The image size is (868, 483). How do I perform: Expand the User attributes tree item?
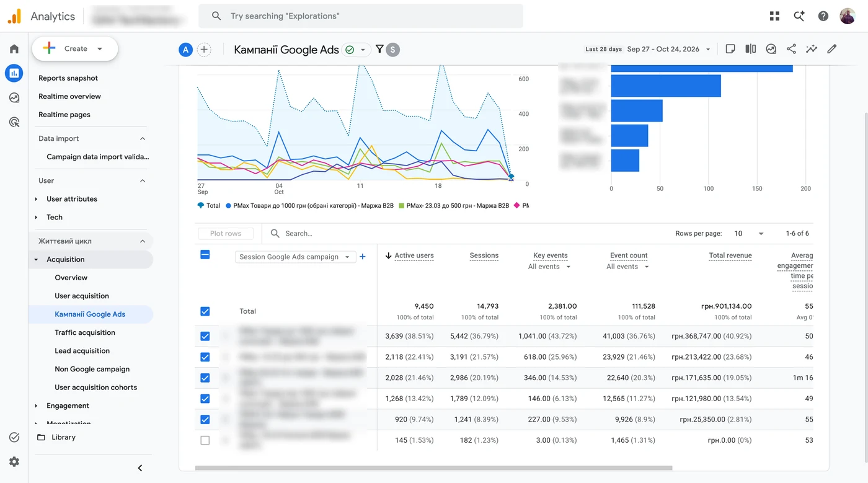click(x=36, y=199)
